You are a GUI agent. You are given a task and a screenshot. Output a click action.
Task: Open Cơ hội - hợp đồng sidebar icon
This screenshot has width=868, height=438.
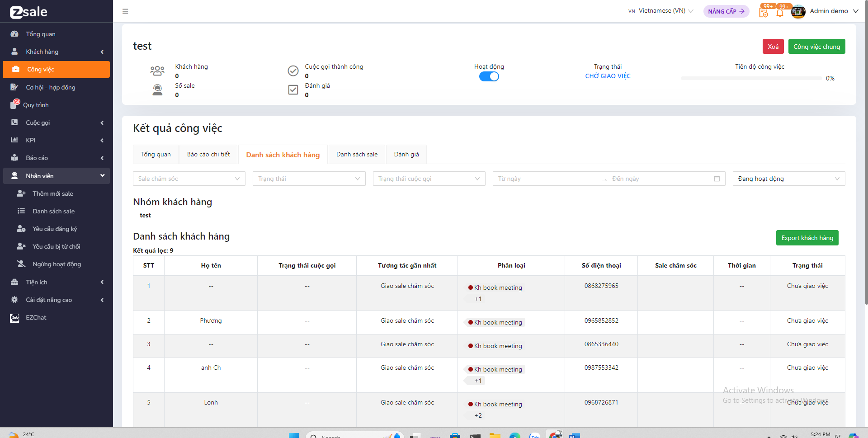pyautogui.click(x=14, y=87)
